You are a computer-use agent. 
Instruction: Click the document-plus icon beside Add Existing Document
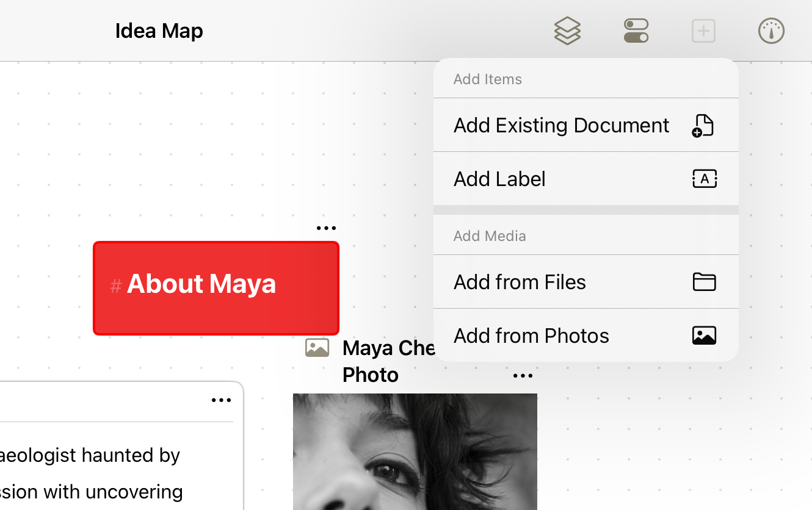click(703, 125)
